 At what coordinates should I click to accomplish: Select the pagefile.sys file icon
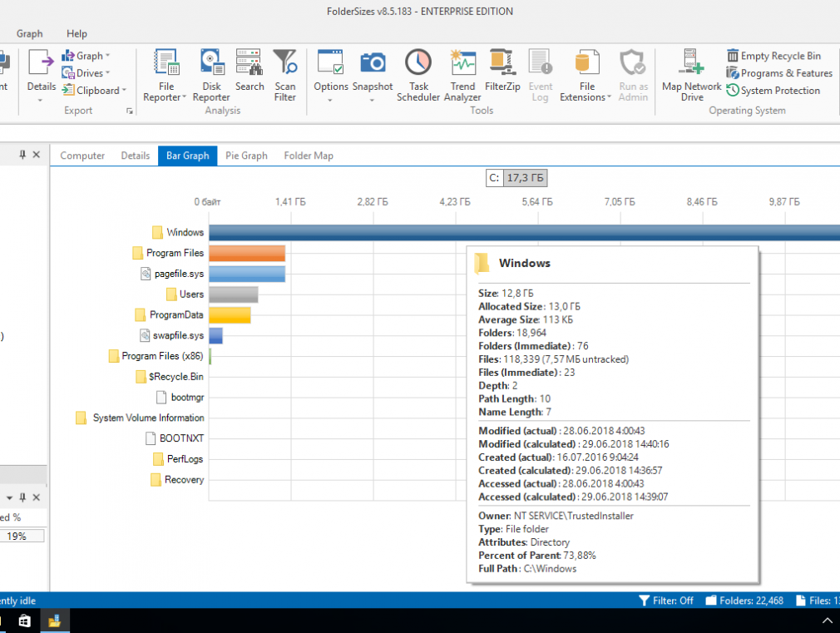pyautogui.click(x=146, y=274)
